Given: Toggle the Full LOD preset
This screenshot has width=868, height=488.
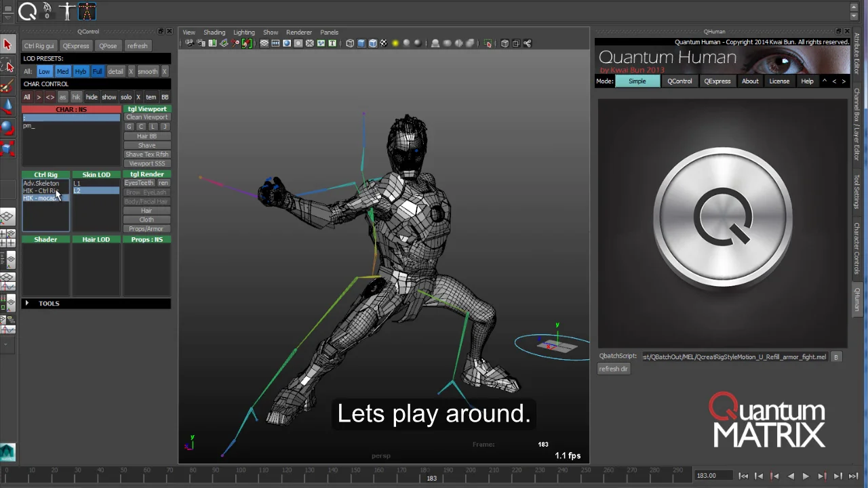Looking at the screenshot, I should coord(97,72).
